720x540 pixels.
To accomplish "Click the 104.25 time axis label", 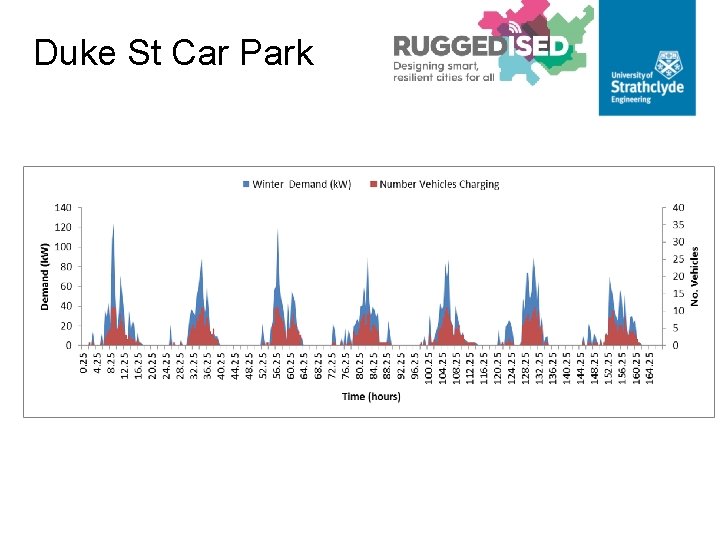I will (442, 368).
